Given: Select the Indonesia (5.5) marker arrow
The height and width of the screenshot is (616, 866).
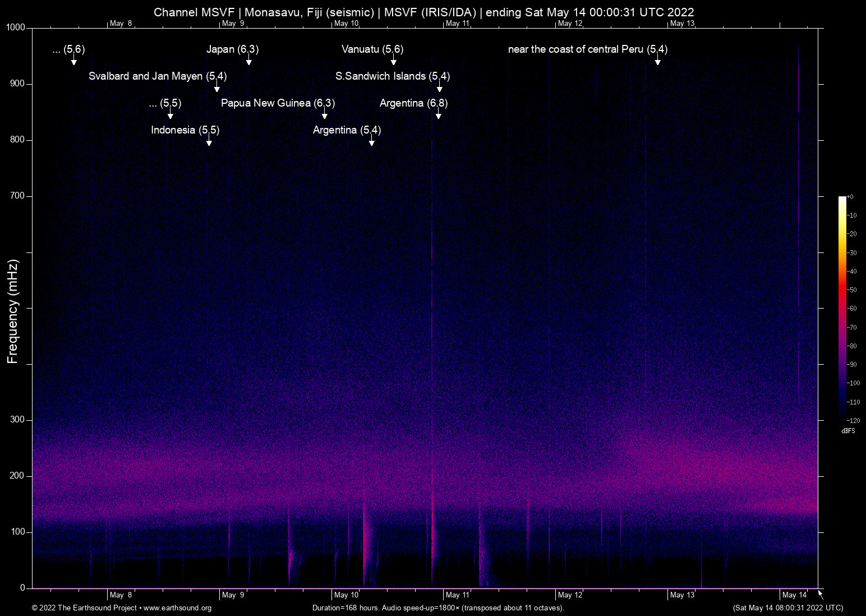Looking at the screenshot, I should pyautogui.click(x=209, y=142).
